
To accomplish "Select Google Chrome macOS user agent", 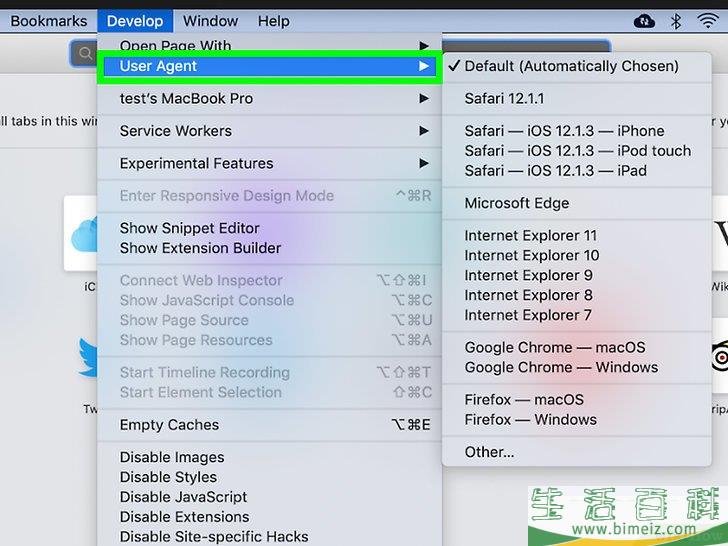I will (x=577, y=347).
